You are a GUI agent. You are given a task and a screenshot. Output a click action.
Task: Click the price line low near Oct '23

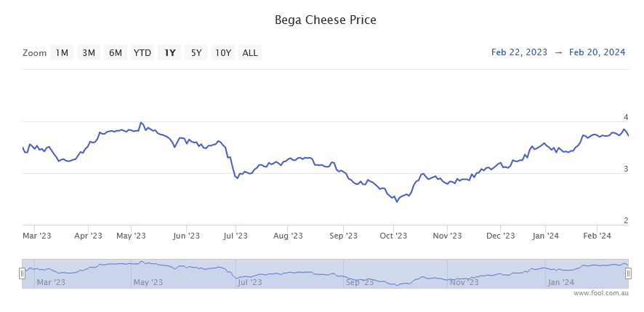[396, 201]
